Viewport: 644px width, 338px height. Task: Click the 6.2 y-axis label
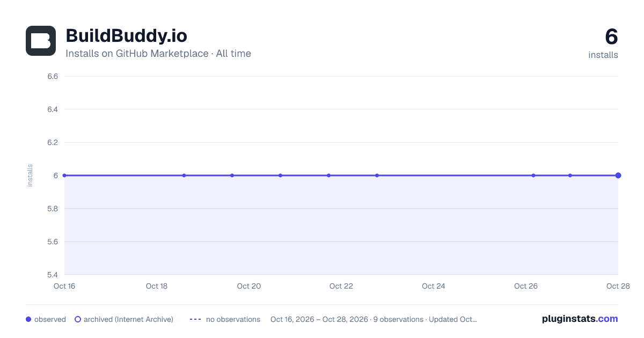[x=53, y=142]
